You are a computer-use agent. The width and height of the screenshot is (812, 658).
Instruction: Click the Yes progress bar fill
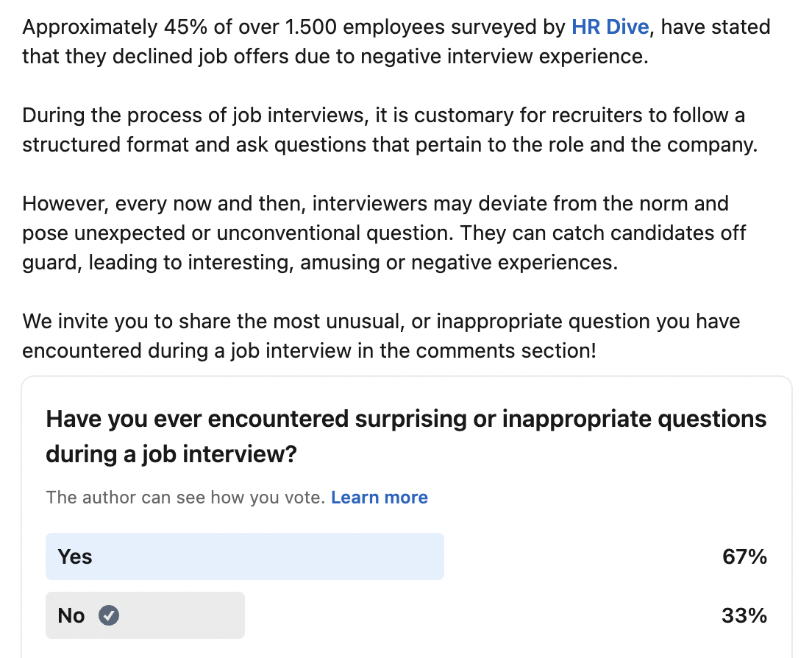pyautogui.click(x=245, y=556)
